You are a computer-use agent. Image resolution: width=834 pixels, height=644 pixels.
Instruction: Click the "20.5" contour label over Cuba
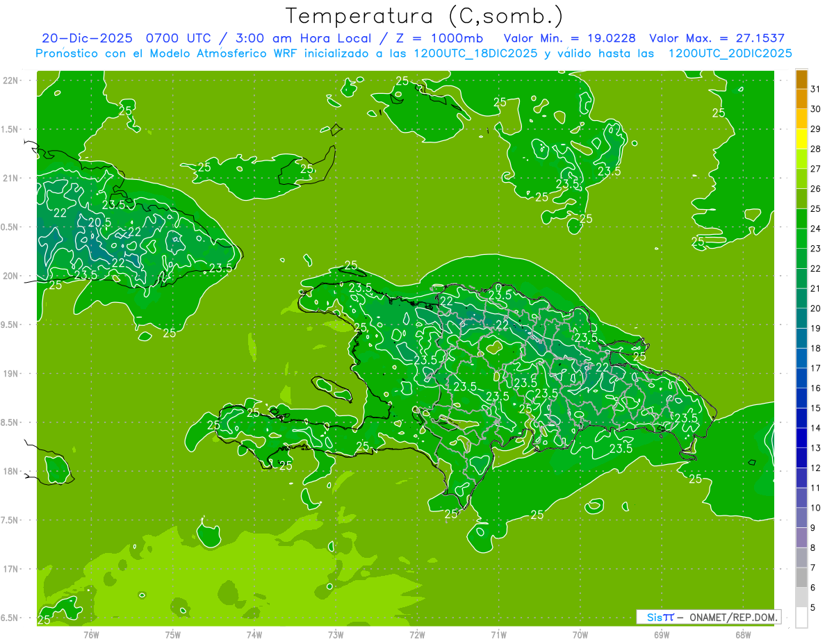99,222
